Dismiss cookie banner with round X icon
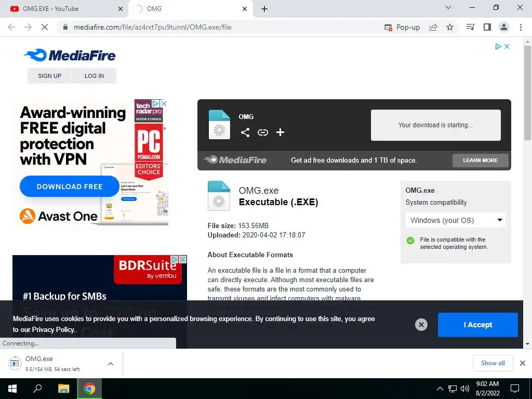Viewport: 532px width, 399px height. (x=421, y=325)
